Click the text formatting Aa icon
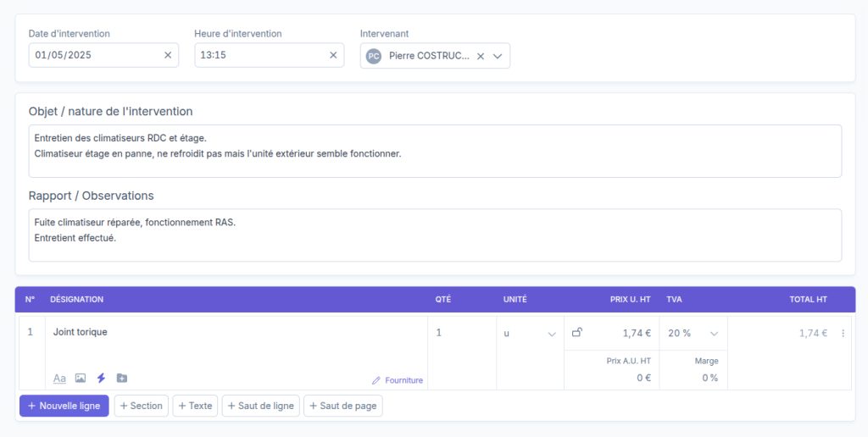Screen dimensions: 868x437 (59, 379)
